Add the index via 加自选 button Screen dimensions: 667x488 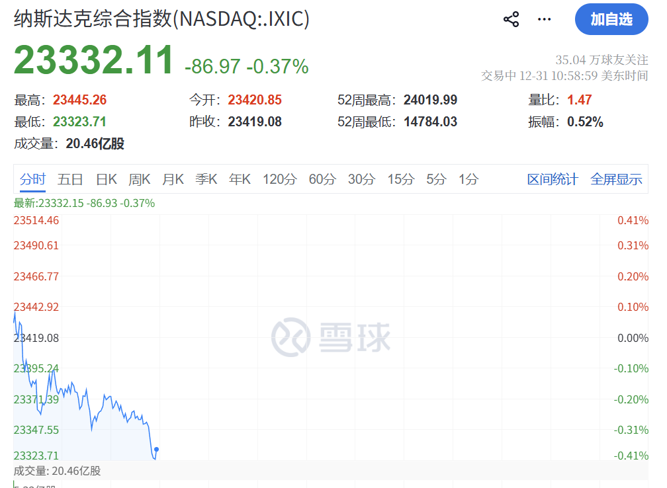coord(611,19)
